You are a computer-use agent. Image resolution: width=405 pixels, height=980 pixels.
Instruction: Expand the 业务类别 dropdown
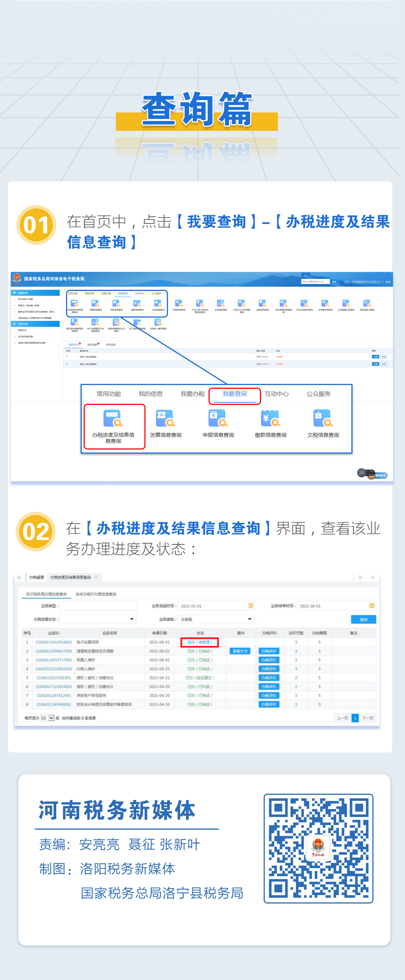point(250,619)
